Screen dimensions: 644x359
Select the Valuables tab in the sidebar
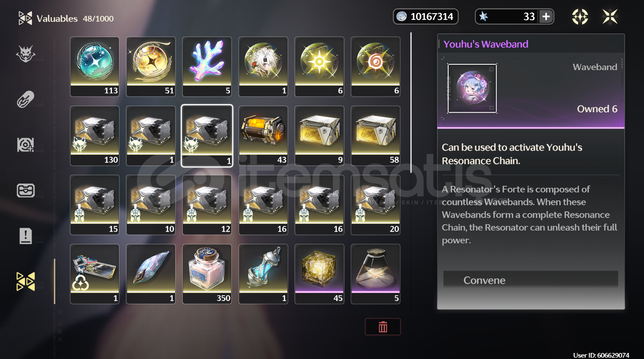(x=26, y=281)
